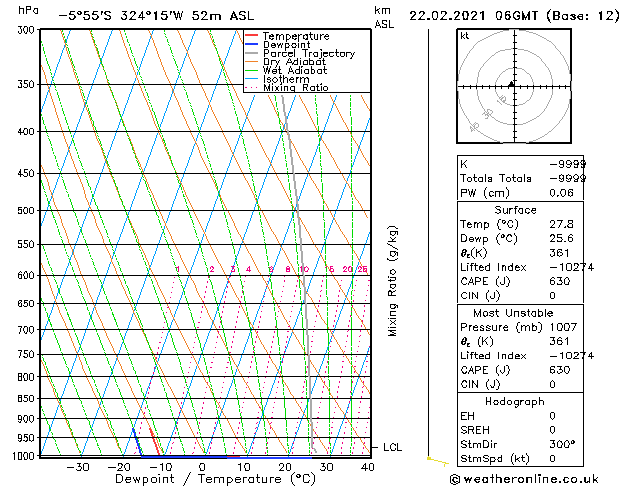Click the 'km ASL' altitude axis label
Viewport: 629px width, 486px height.
(384, 17)
